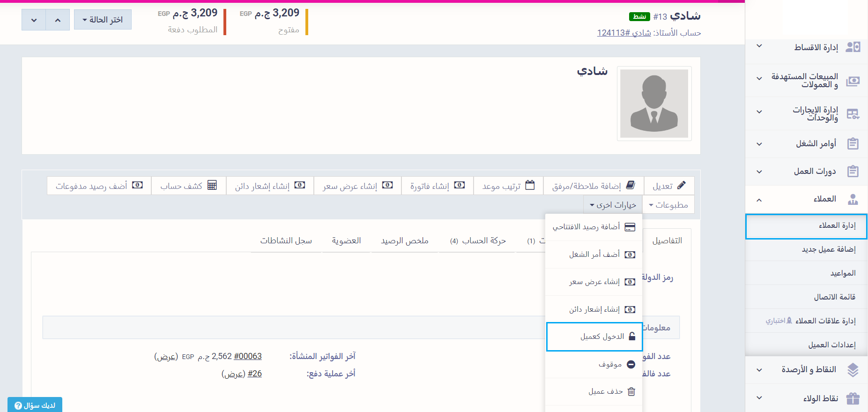Click the pencil icon for تعديل
Image resolution: width=868 pixels, height=412 pixels.
[x=682, y=185]
